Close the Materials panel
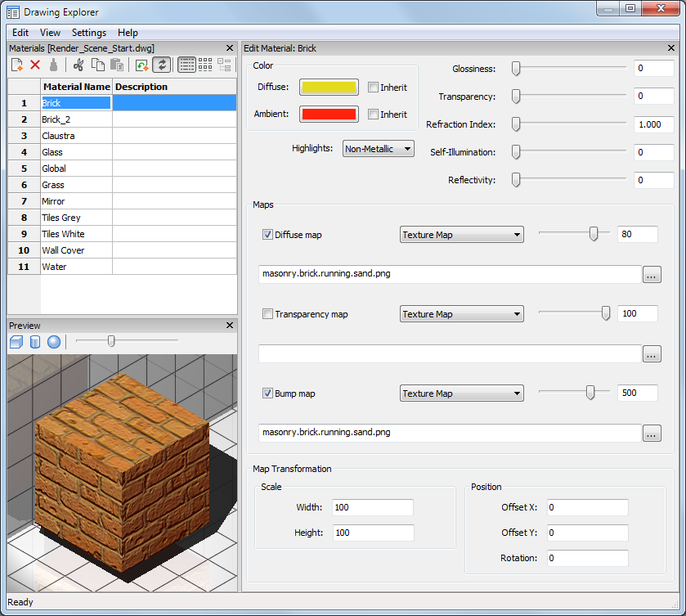This screenshot has height=616, width=686. pyautogui.click(x=230, y=47)
